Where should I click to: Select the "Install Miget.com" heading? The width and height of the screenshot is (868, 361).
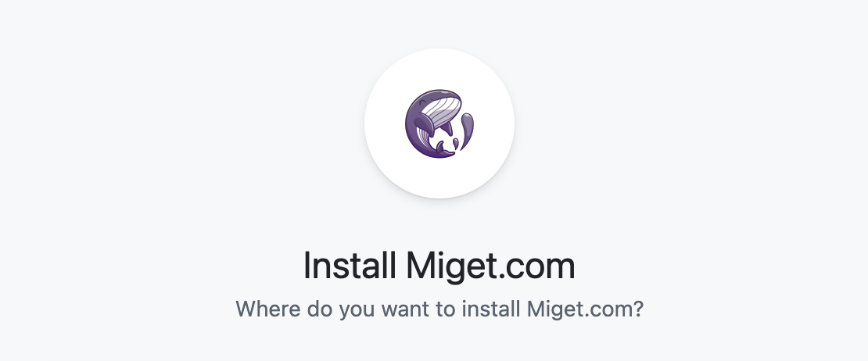point(439,266)
